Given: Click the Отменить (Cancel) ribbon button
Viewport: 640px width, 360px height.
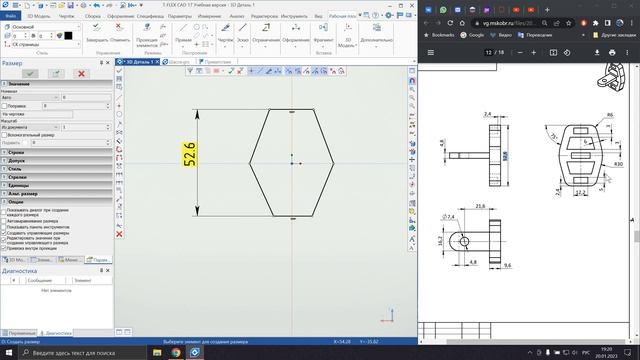Looking at the screenshot, I should (x=119, y=33).
